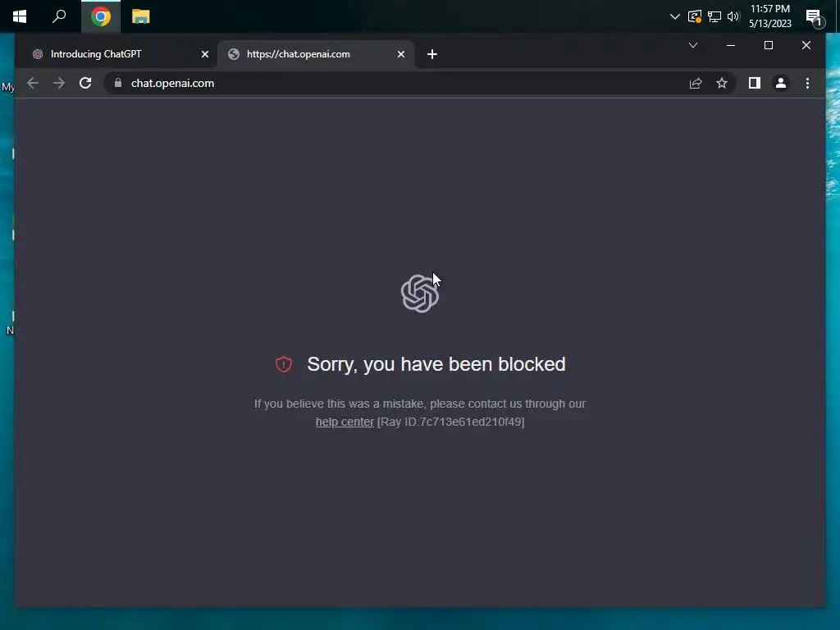Click the update notification tray icon

pyautogui.click(x=695, y=16)
